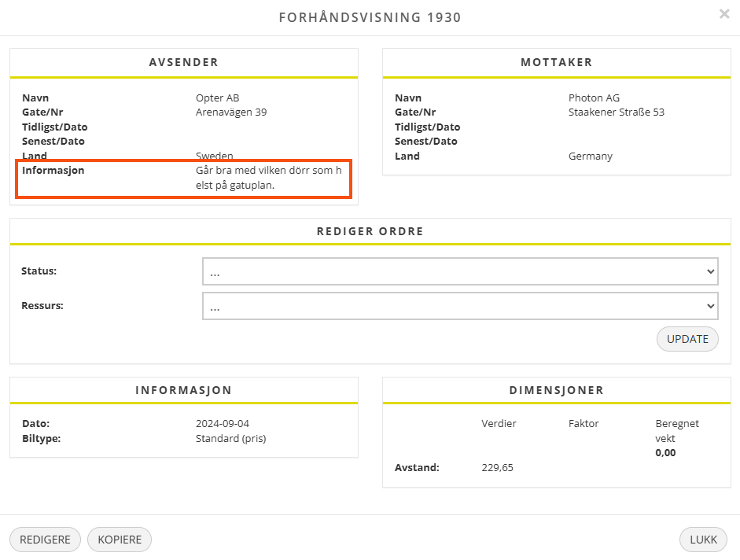740x560 pixels.
Task: Click the MOTTAKER panel header
Action: (556, 63)
